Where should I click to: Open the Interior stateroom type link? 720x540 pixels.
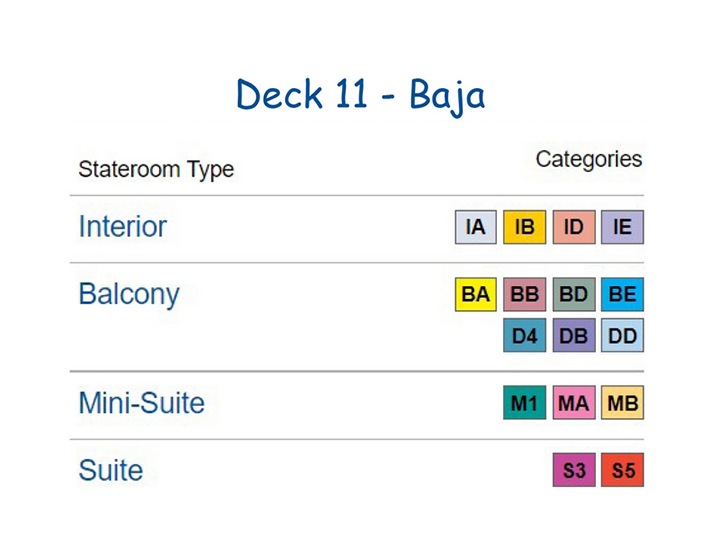[123, 226]
